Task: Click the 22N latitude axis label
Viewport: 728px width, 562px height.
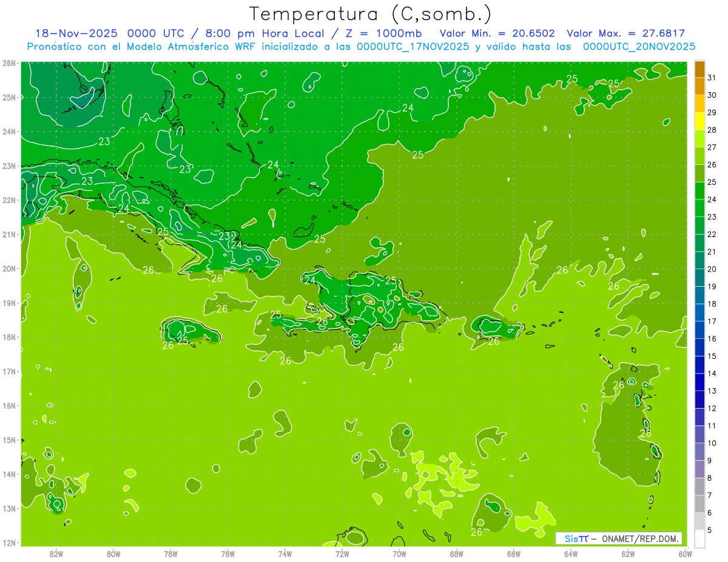Action: point(9,200)
